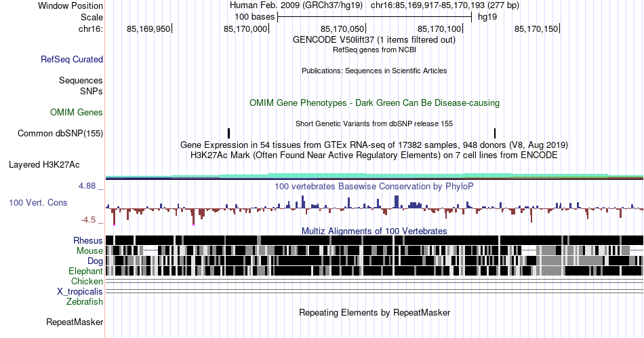Click the Sequences track label
644x338 pixels.
(81, 80)
